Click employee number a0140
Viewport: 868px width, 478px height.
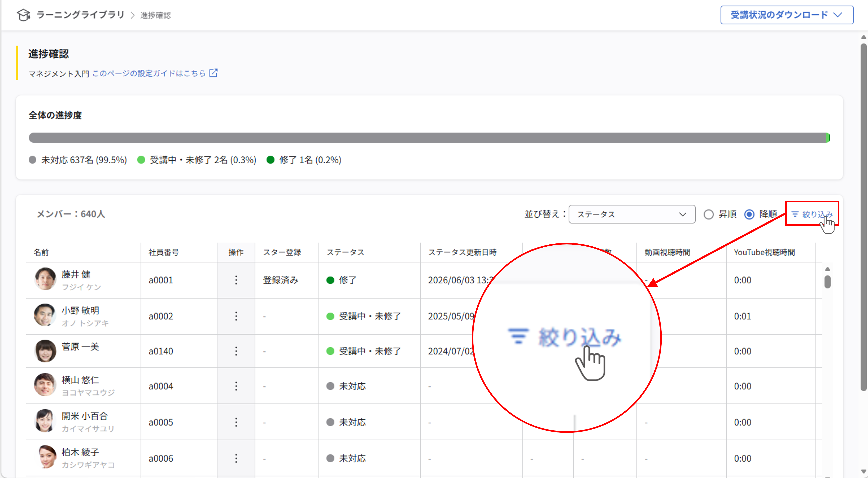pyautogui.click(x=161, y=351)
